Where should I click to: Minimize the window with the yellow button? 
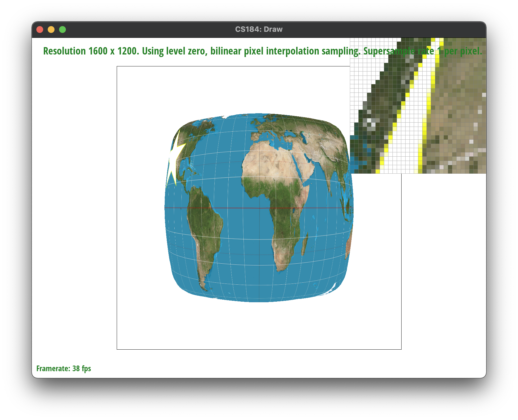(51, 30)
